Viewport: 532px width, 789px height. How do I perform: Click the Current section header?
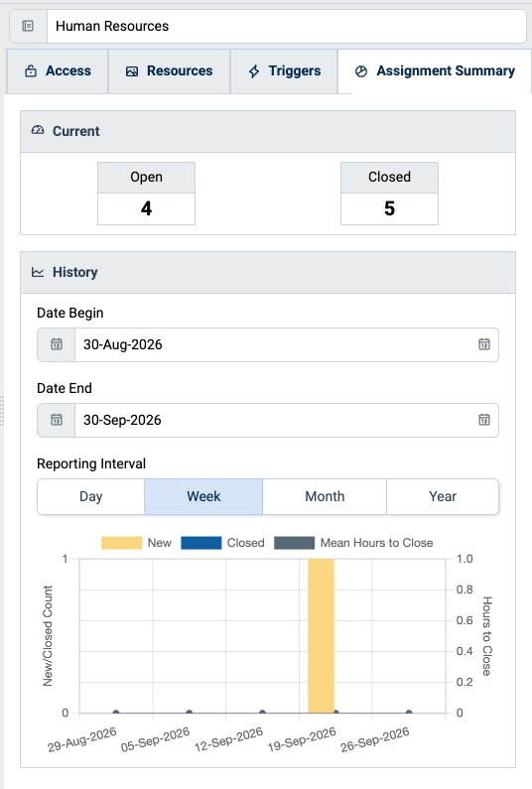pyautogui.click(x=268, y=131)
